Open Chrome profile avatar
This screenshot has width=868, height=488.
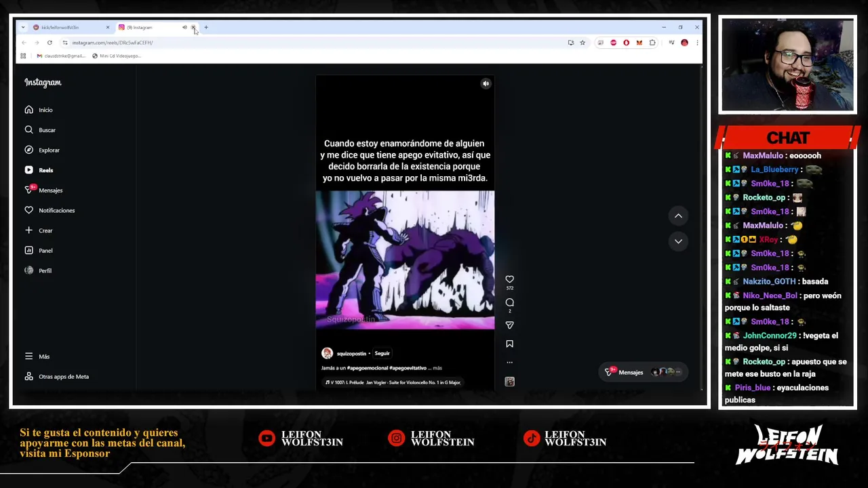coord(684,43)
